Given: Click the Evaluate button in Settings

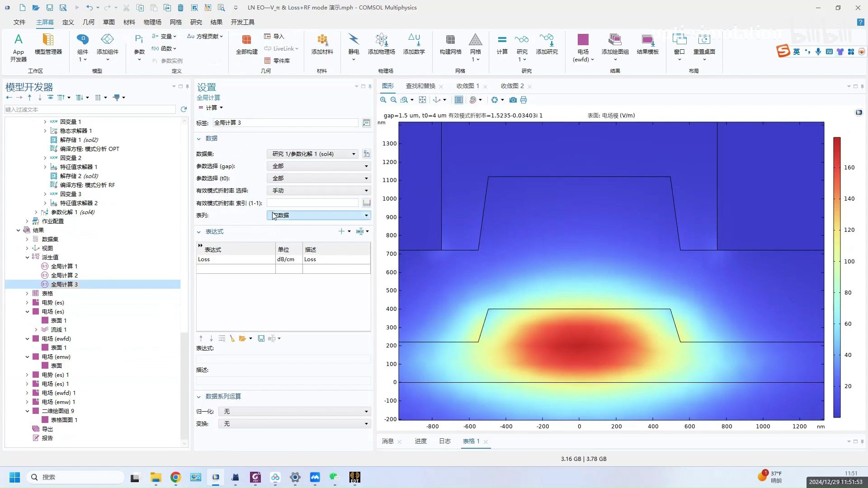Looking at the screenshot, I should [208, 108].
